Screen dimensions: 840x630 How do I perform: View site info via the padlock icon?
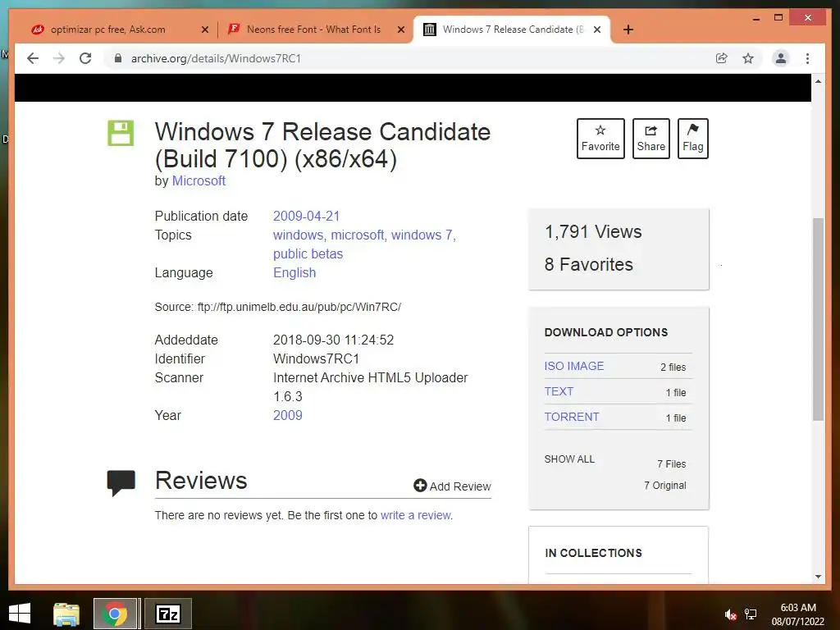pos(118,58)
